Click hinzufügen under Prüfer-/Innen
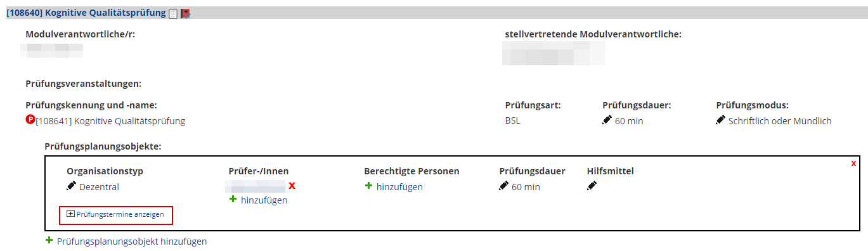 pyautogui.click(x=258, y=200)
